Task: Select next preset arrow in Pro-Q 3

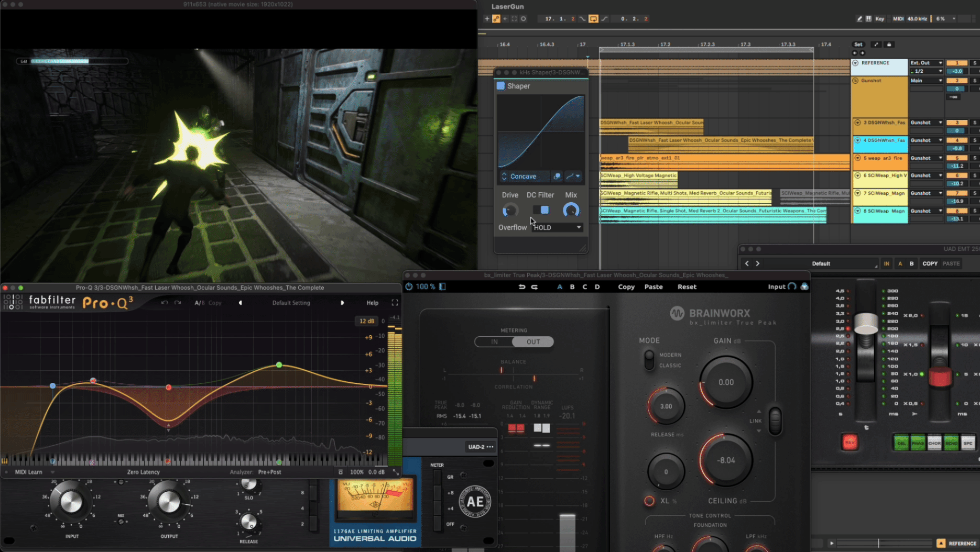Action: pos(342,303)
